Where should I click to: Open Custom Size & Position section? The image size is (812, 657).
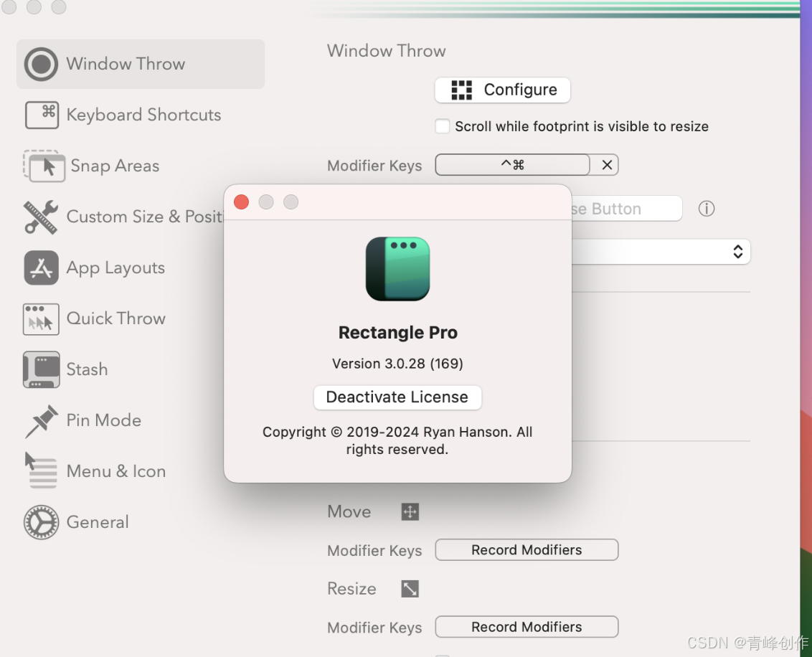(123, 217)
